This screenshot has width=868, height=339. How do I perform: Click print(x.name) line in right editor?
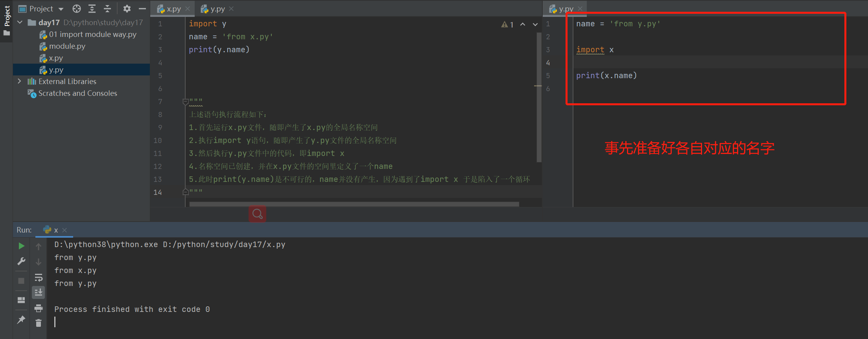pos(606,76)
